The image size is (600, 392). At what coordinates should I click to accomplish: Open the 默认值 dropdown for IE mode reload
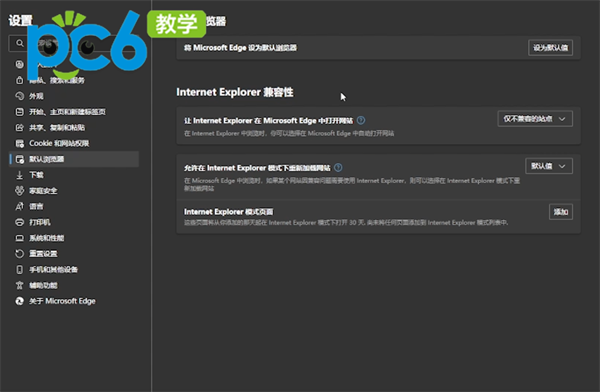pyautogui.click(x=549, y=166)
